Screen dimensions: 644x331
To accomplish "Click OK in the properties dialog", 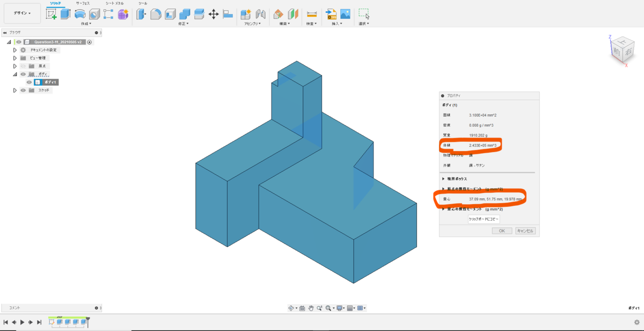I will pos(502,231).
